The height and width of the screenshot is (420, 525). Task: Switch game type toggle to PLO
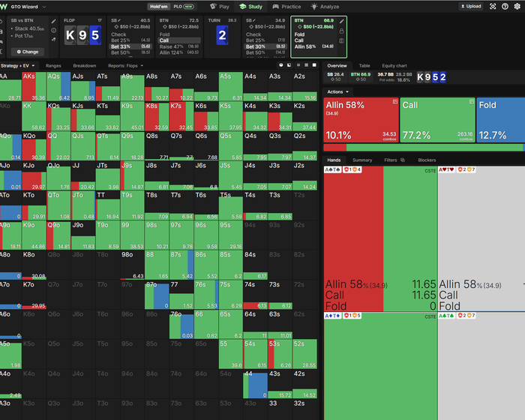[183, 6]
